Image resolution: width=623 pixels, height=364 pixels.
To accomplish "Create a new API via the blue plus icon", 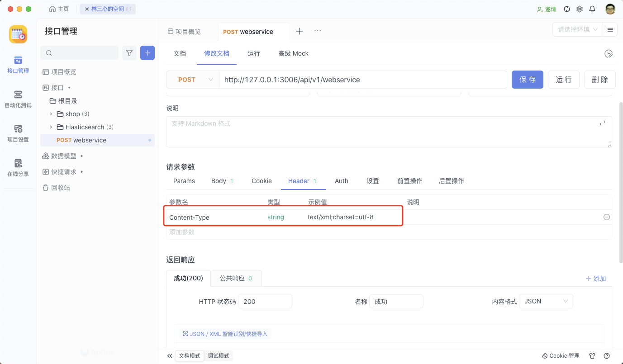I will 147,53.
